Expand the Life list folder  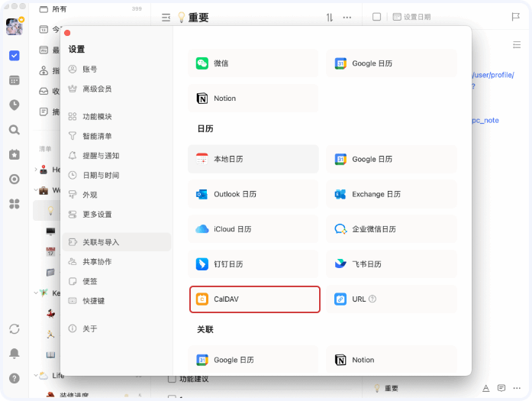(x=36, y=376)
